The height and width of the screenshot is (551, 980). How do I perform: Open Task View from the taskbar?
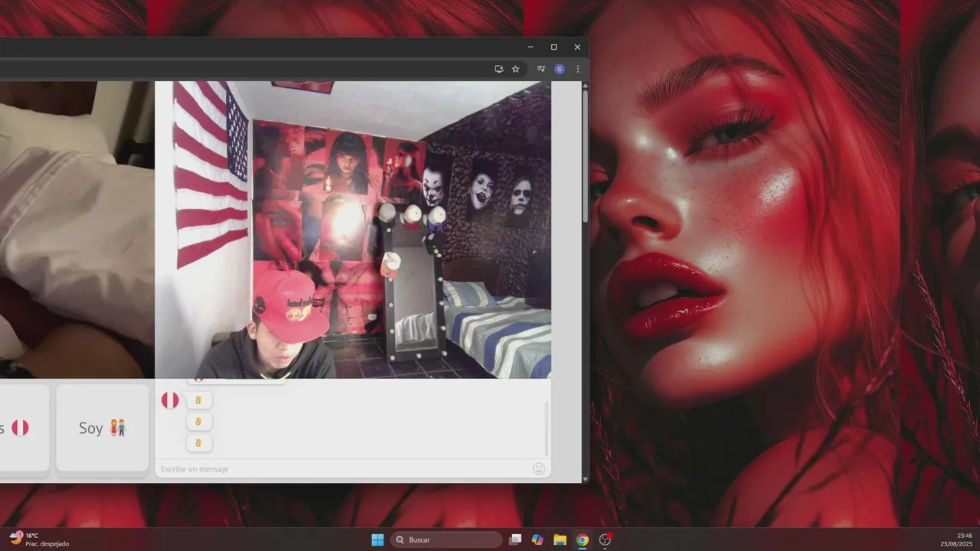click(515, 540)
